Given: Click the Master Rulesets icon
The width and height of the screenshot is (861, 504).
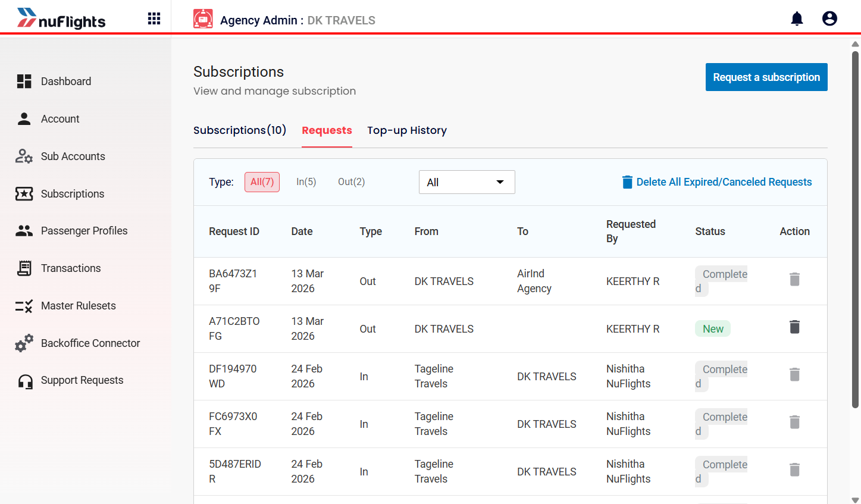Looking at the screenshot, I should [24, 306].
